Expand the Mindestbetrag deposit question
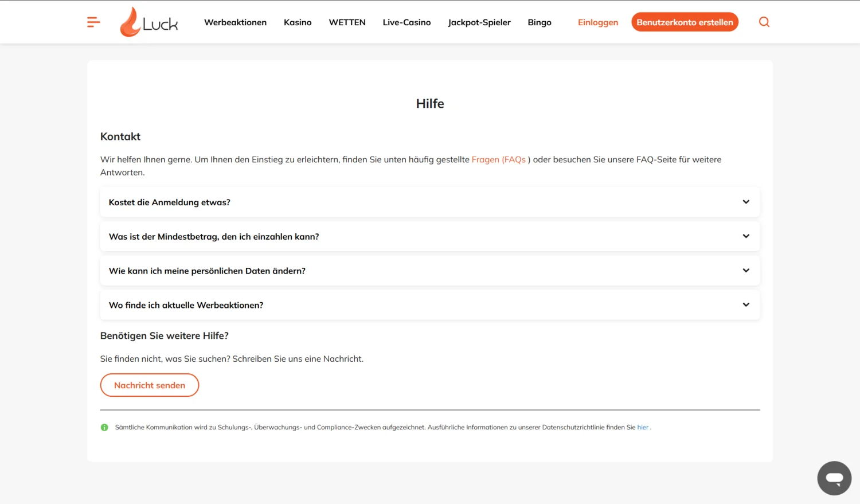 (x=429, y=236)
